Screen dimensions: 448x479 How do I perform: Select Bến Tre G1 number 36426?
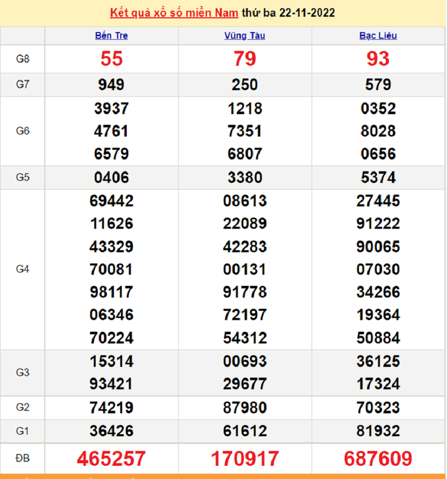pyautogui.click(x=111, y=431)
